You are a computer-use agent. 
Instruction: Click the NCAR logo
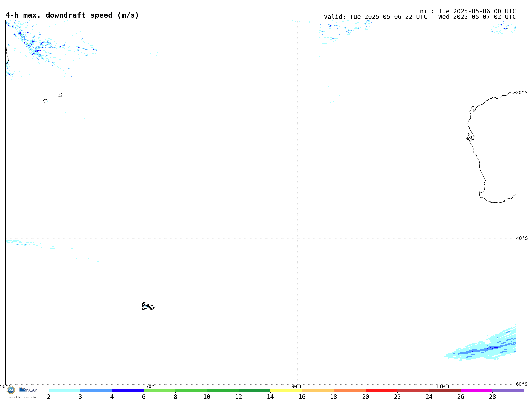click(28, 390)
